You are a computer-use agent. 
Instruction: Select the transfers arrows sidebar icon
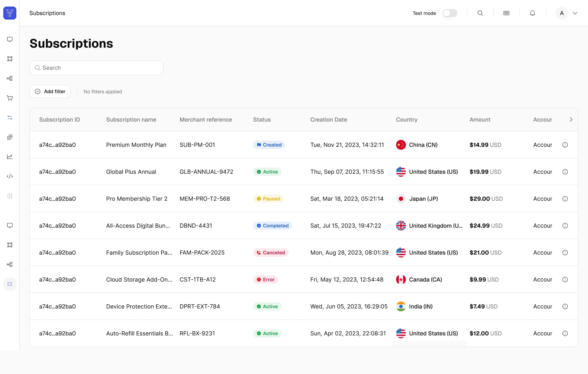pyautogui.click(x=10, y=118)
